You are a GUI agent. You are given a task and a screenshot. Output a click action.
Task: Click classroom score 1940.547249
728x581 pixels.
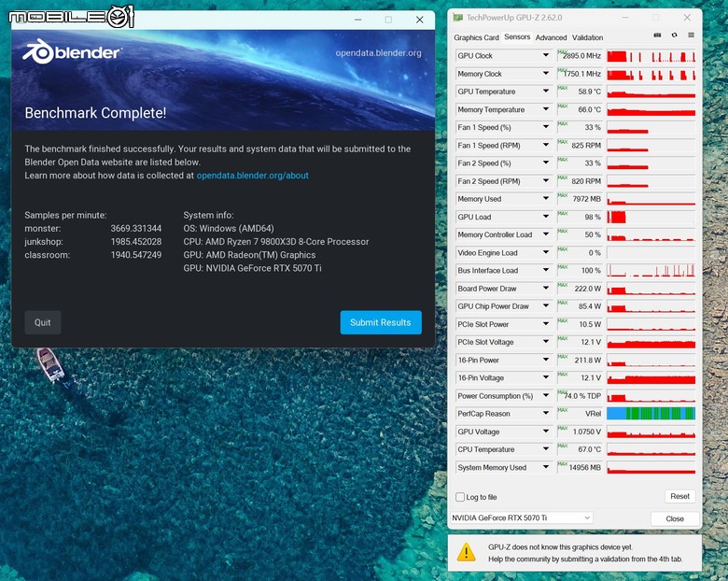click(136, 255)
